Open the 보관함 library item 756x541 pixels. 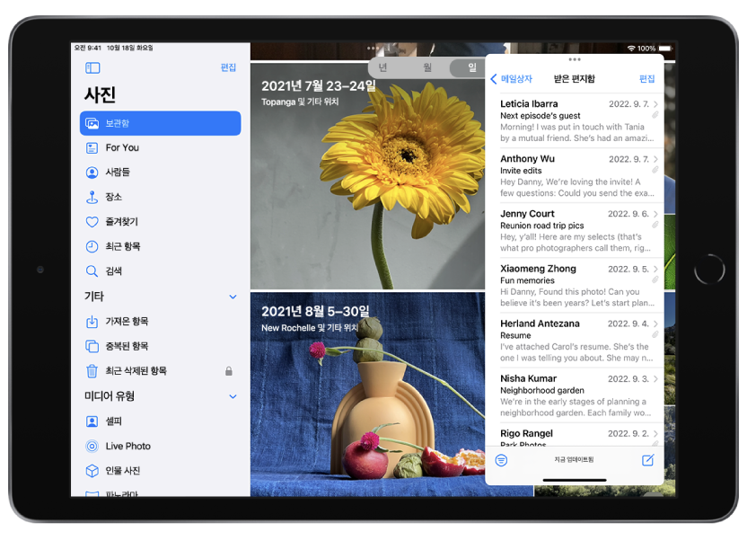click(161, 123)
